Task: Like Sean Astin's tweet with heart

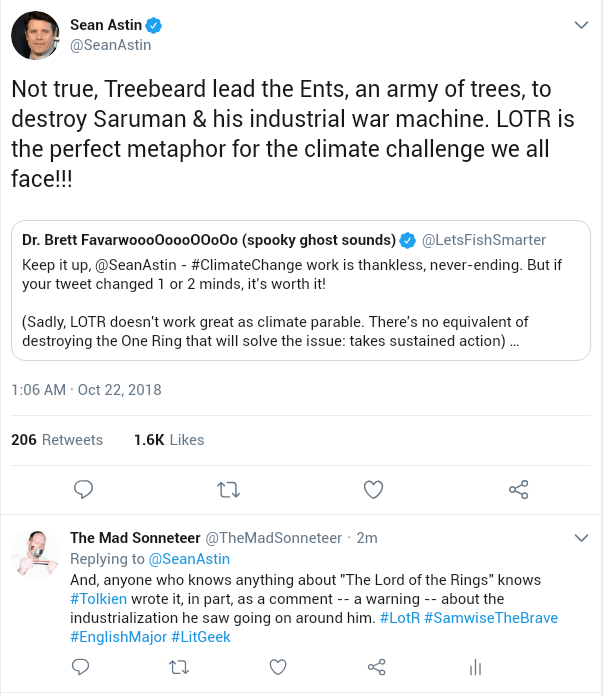Action: [x=373, y=489]
